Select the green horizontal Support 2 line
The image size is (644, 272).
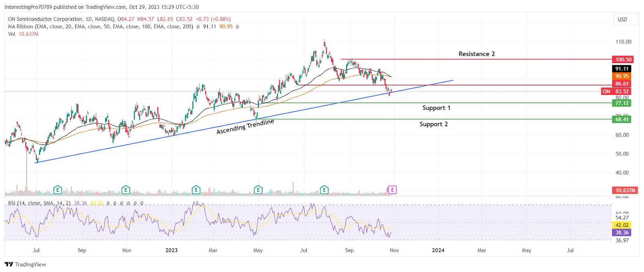click(434, 119)
